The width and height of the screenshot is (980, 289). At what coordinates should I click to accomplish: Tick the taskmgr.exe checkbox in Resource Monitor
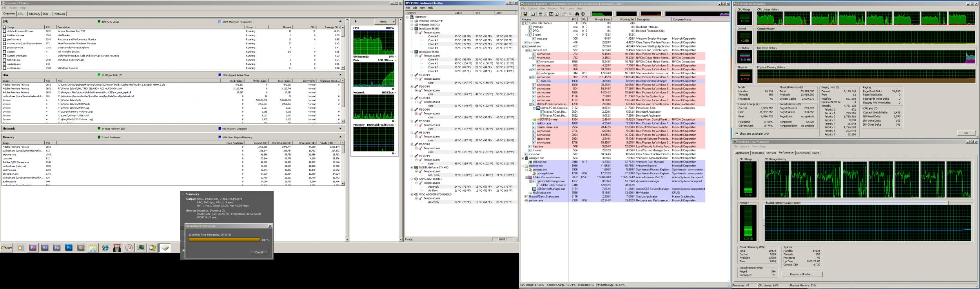[x=5, y=60]
